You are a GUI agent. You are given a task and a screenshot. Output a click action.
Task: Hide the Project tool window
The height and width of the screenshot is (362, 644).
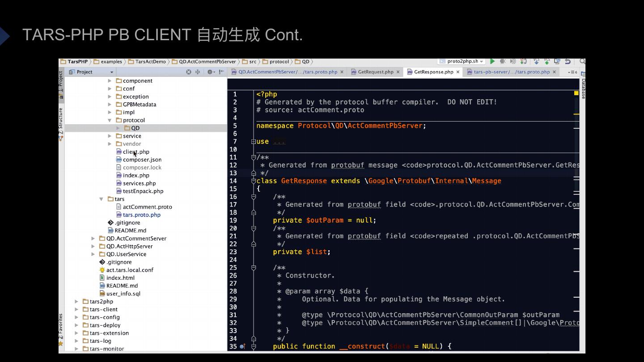[x=221, y=72]
